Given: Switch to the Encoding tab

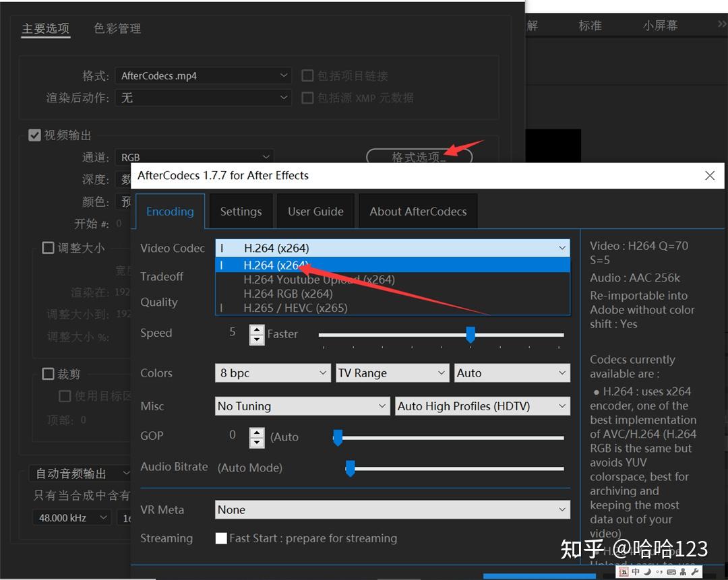Looking at the screenshot, I should click(x=170, y=212).
